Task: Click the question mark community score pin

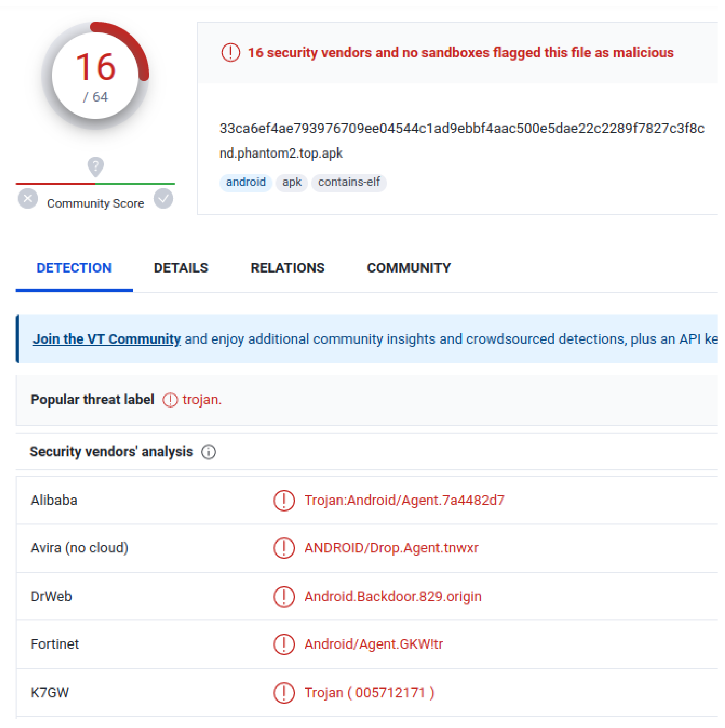Action: 96,166
